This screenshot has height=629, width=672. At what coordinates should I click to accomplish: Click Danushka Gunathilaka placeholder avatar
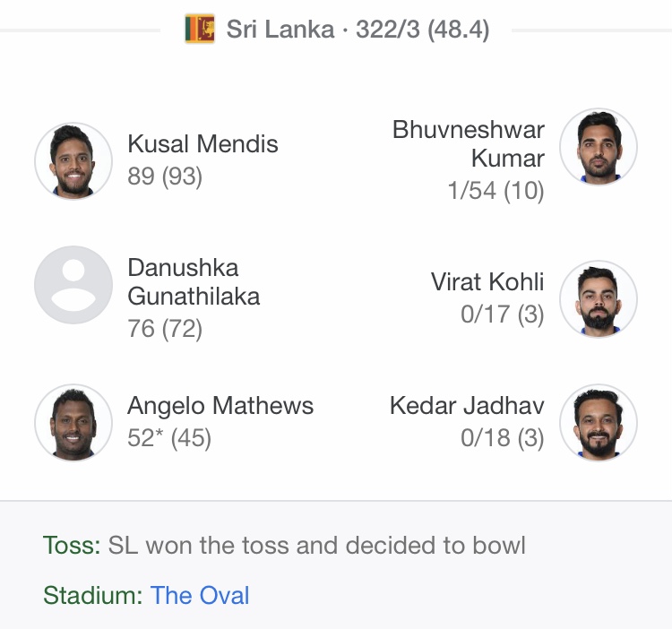[73, 285]
